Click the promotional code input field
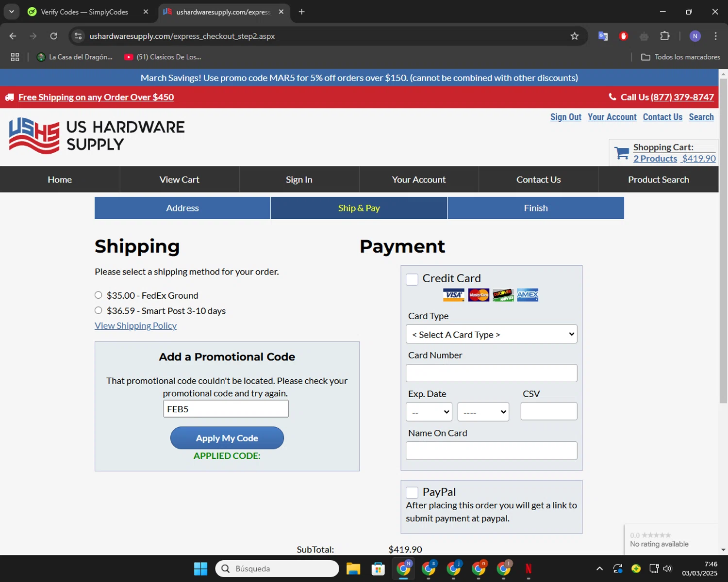728x582 pixels. point(226,409)
